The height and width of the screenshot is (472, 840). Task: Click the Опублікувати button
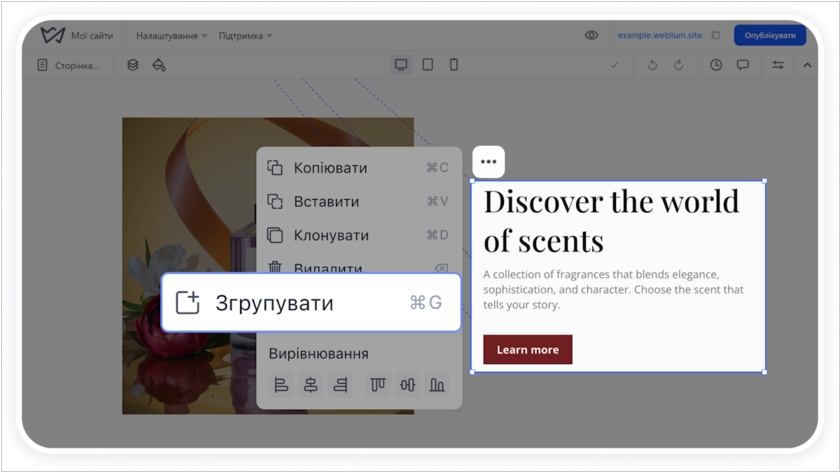point(770,35)
